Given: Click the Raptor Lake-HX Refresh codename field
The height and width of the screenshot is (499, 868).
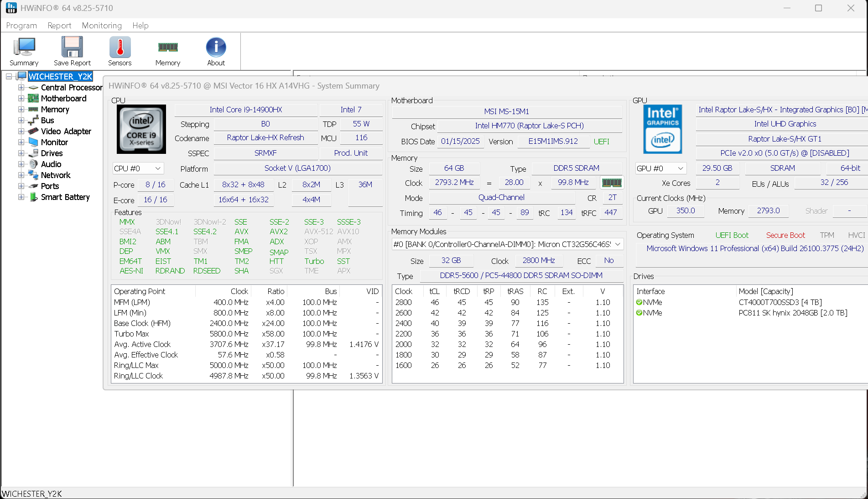Looking at the screenshot, I should coord(265,138).
